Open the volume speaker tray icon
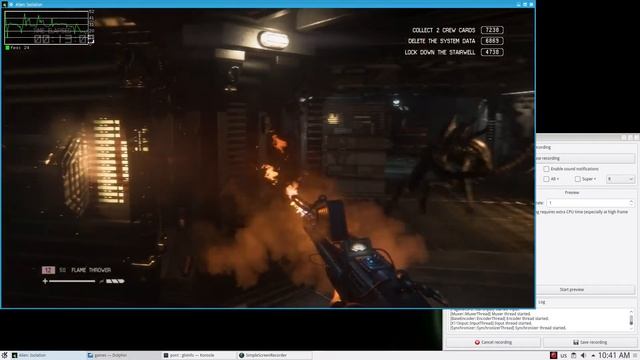640x360 pixels. [583, 356]
